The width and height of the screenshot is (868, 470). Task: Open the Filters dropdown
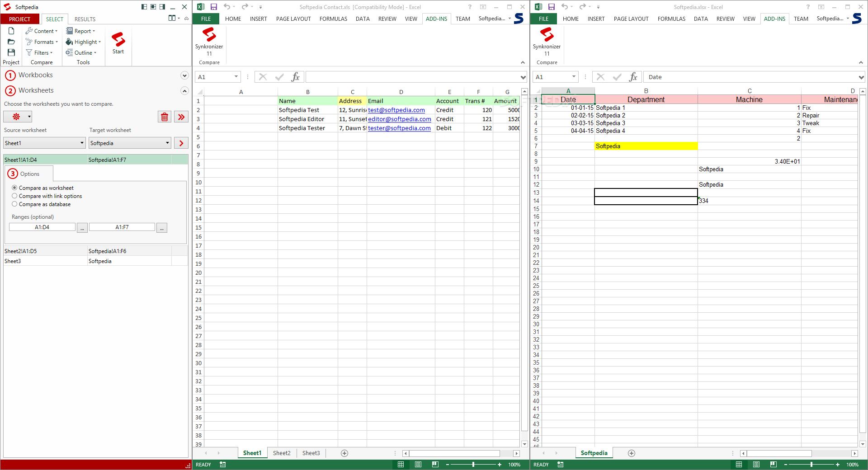coord(39,52)
